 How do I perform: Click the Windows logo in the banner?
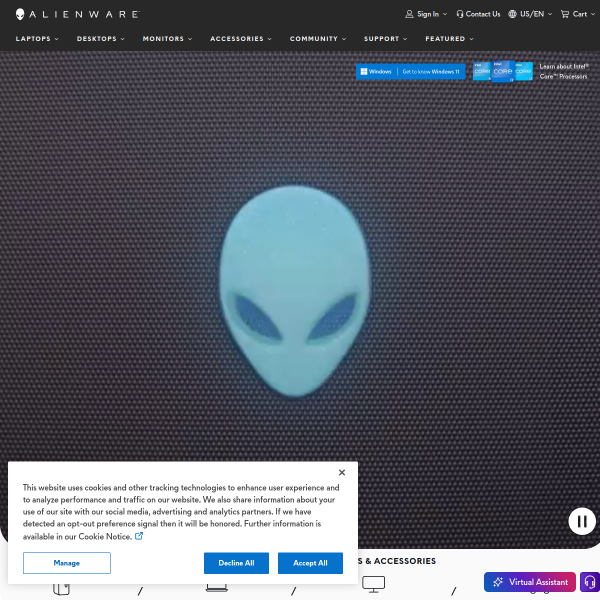click(x=364, y=72)
